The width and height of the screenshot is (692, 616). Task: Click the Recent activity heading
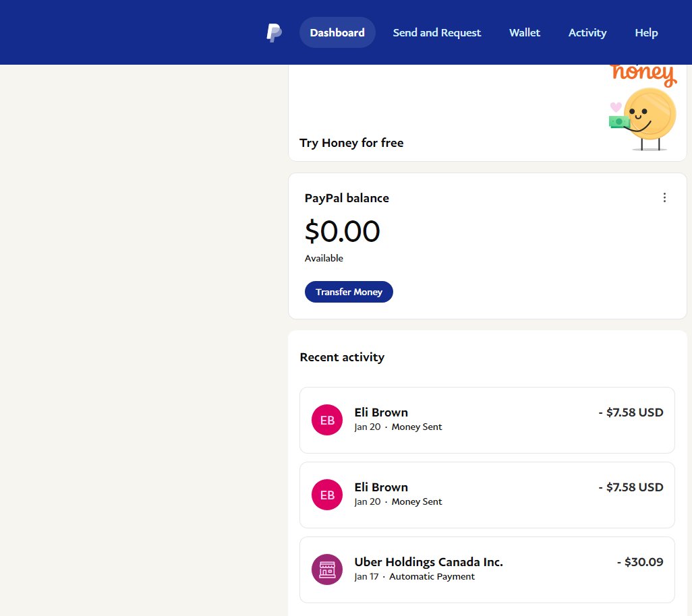coord(342,357)
